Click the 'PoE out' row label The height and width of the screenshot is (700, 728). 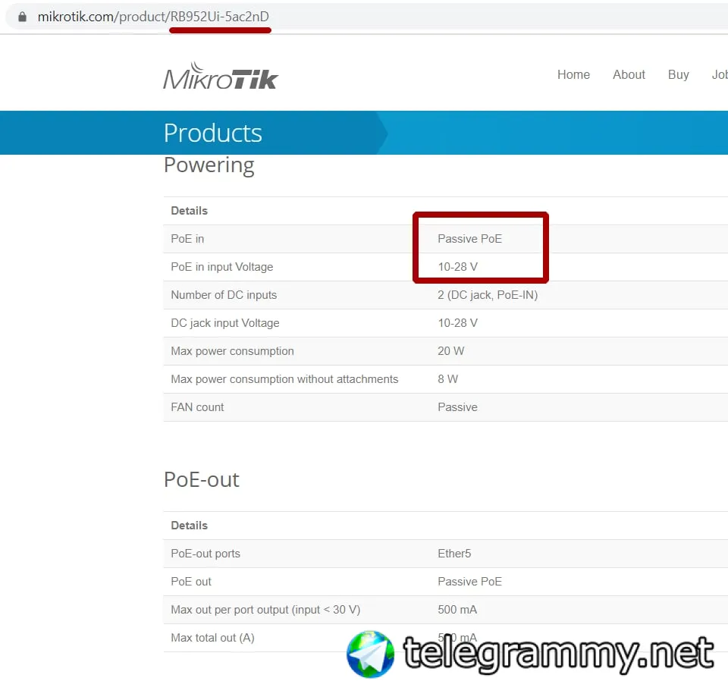191,582
